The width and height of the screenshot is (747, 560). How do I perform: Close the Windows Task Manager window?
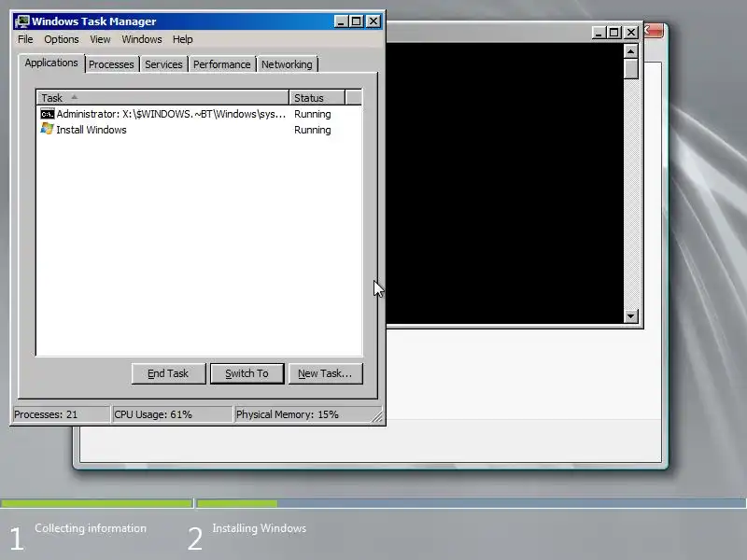click(x=373, y=21)
